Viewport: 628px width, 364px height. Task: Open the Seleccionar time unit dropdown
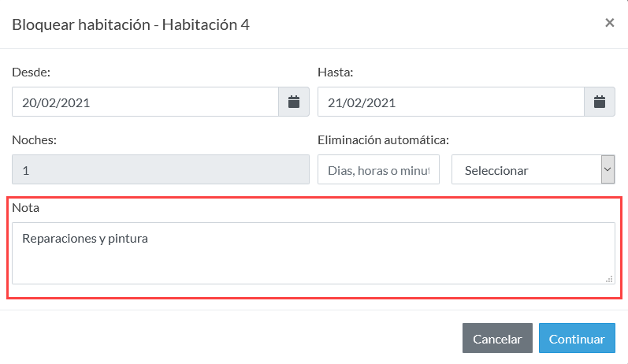pyautogui.click(x=533, y=169)
